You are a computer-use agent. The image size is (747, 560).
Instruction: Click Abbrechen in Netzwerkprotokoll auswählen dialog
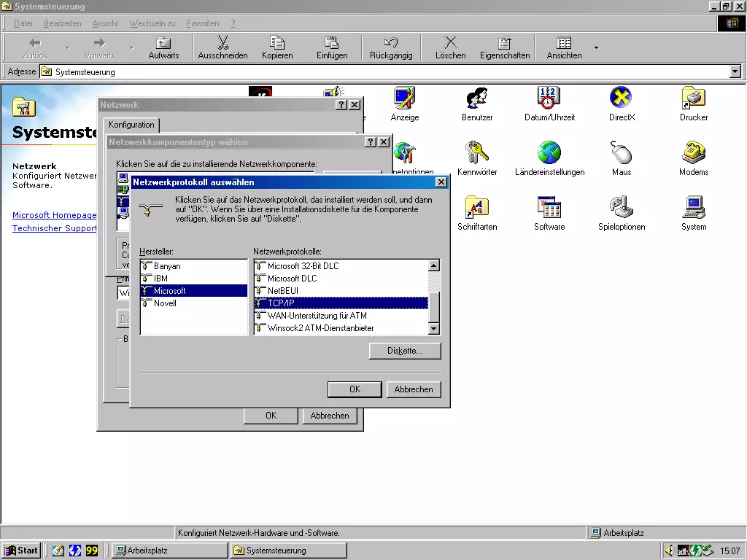pyautogui.click(x=414, y=389)
